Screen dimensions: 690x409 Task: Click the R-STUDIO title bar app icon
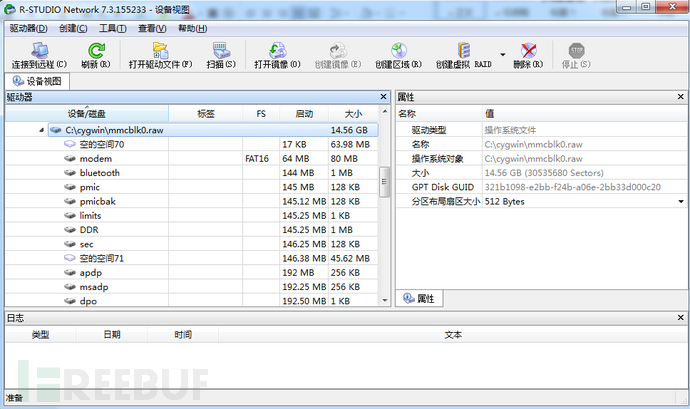click(10, 9)
